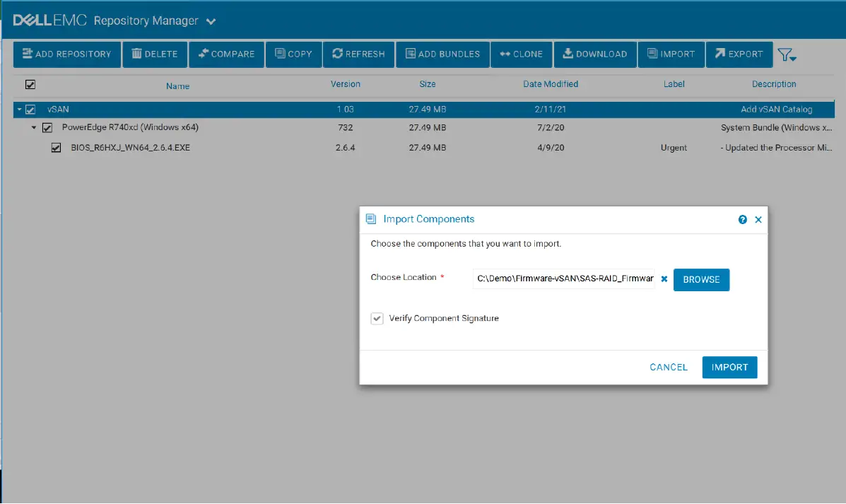
Task: Click the Urgent label cell
Action: (x=674, y=148)
